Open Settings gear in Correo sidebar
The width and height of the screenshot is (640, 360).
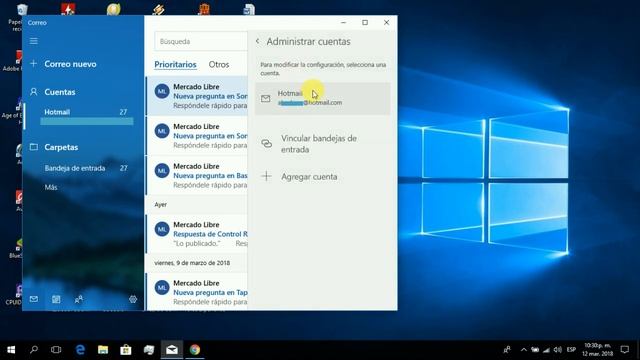tap(133, 299)
